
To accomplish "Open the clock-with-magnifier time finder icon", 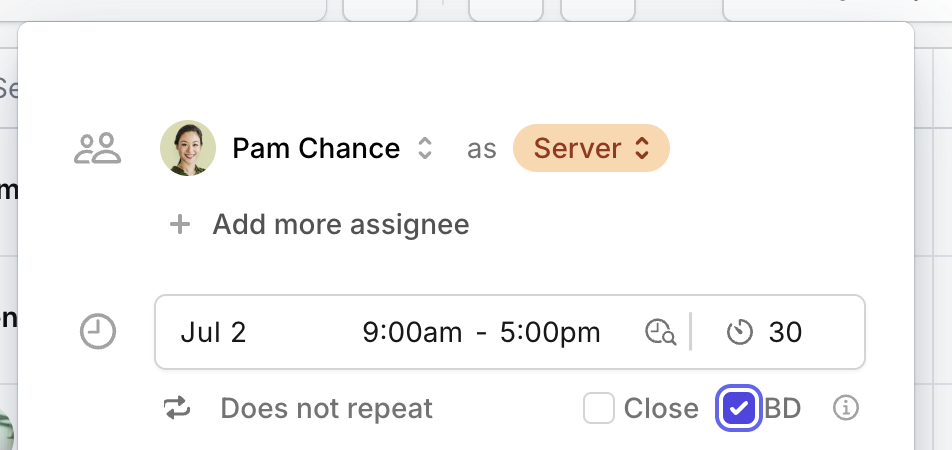I will (661, 332).
